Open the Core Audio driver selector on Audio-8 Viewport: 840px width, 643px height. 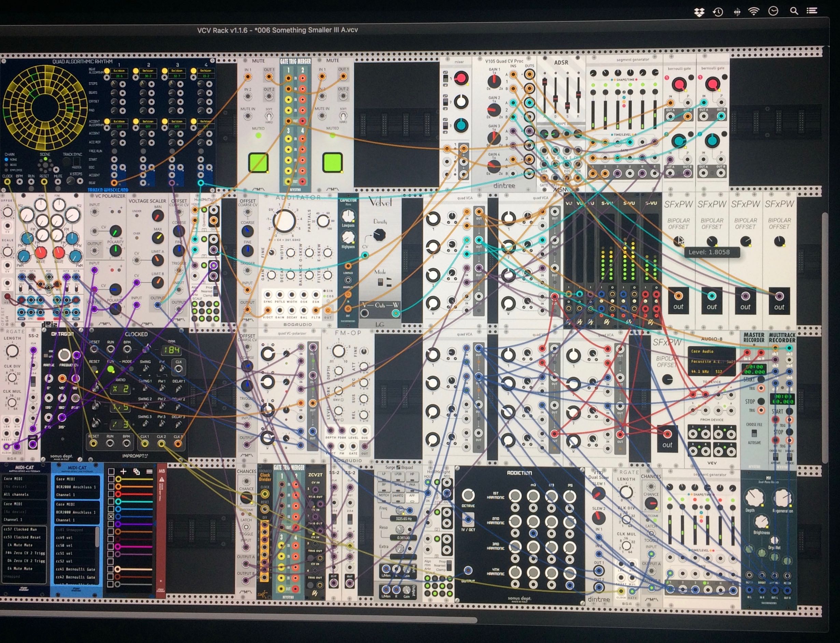pos(711,351)
